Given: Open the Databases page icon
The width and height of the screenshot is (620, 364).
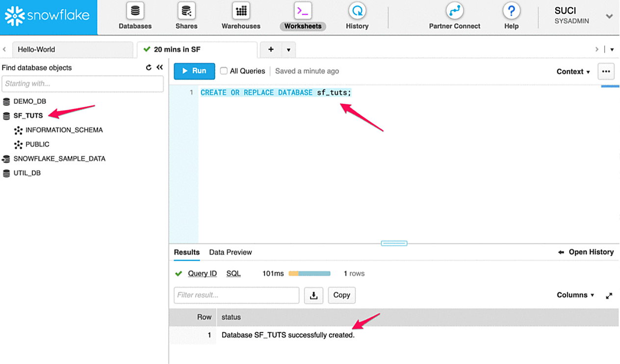Looking at the screenshot, I should (135, 11).
